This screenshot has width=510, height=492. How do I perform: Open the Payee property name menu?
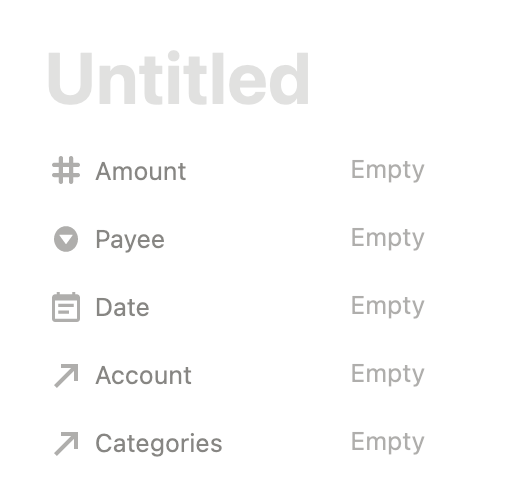(130, 239)
